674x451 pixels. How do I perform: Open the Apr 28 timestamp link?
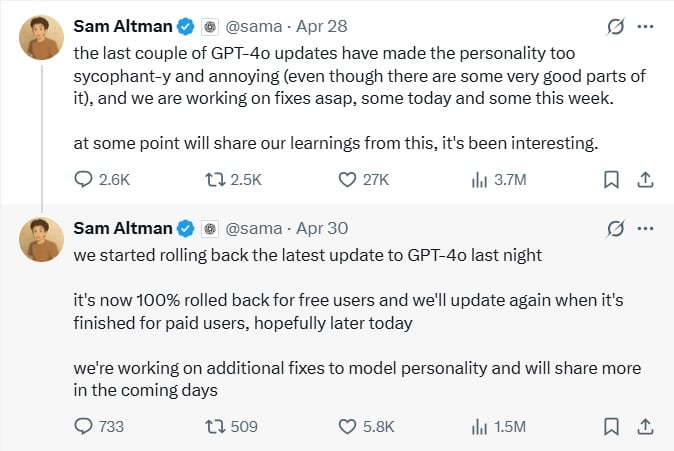[322, 27]
